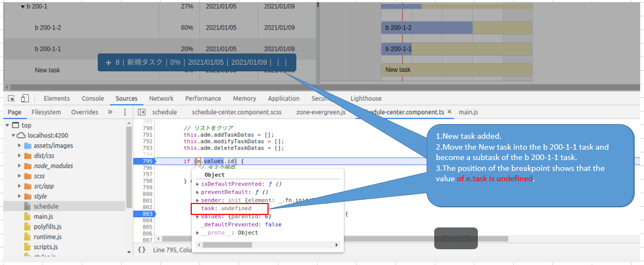Expand the sender property in popup
This screenshot has width=644, height=265.
pyautogui.click(x=198, y=200)
